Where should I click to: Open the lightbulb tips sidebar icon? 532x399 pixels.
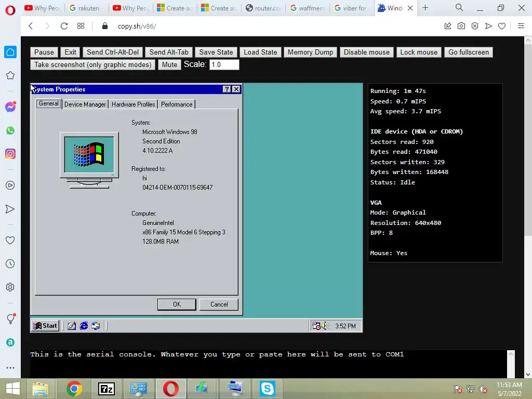coord(11,318)
